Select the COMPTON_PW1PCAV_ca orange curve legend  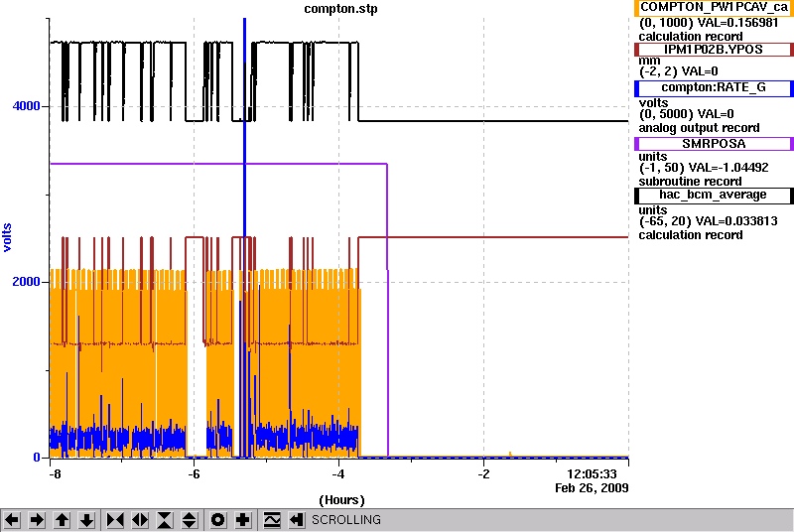(x=714, y=8)
